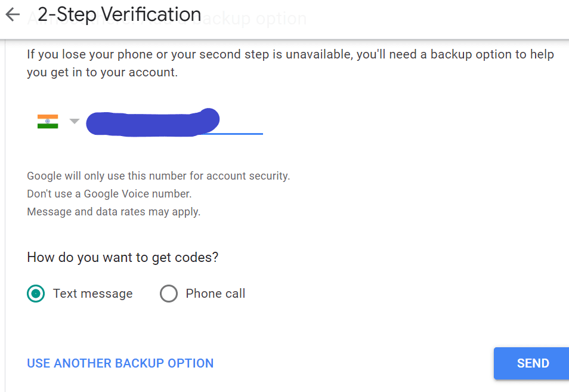Click the "Text message" option label
This screenshot has height=392, width=569.
(x=93, y=294)
